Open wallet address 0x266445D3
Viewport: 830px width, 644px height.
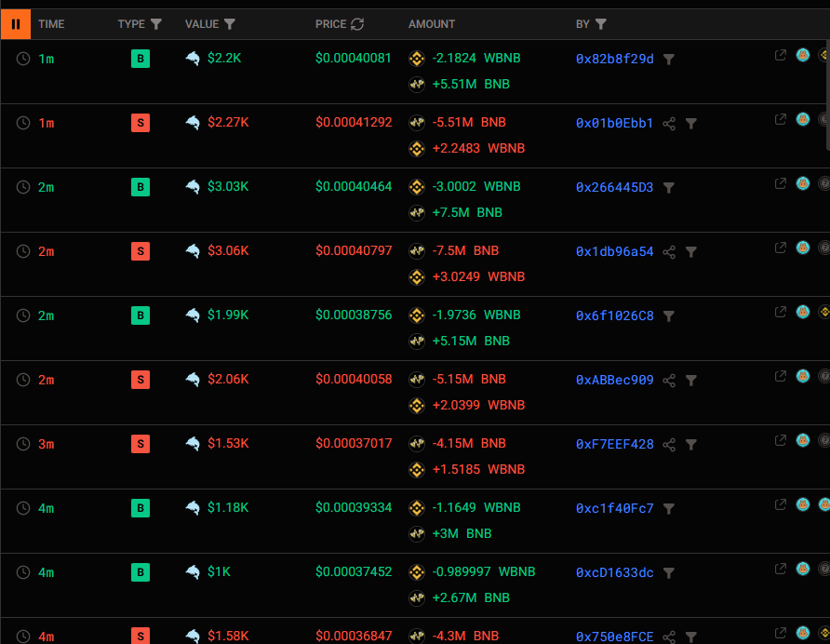click(x=614, y=187)
